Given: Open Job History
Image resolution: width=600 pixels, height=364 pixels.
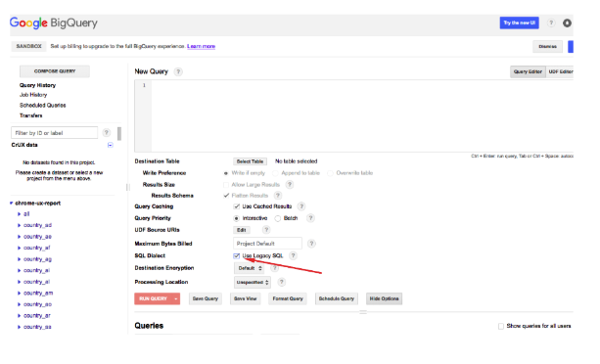Looking at the screenshot, I should point(33,95).
